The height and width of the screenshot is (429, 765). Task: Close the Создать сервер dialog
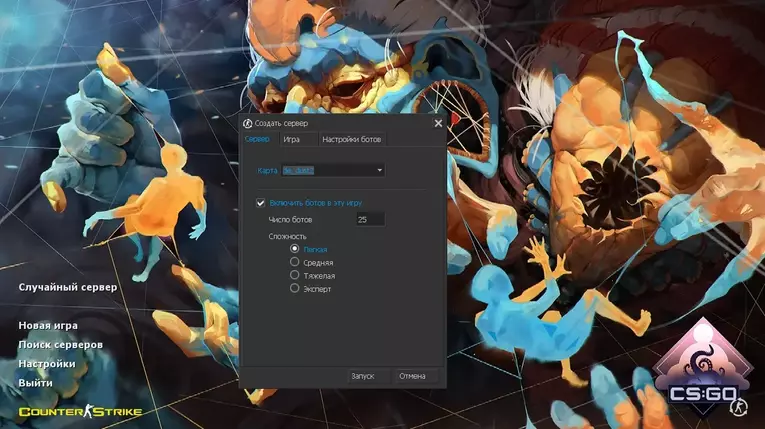coord(438,123)
